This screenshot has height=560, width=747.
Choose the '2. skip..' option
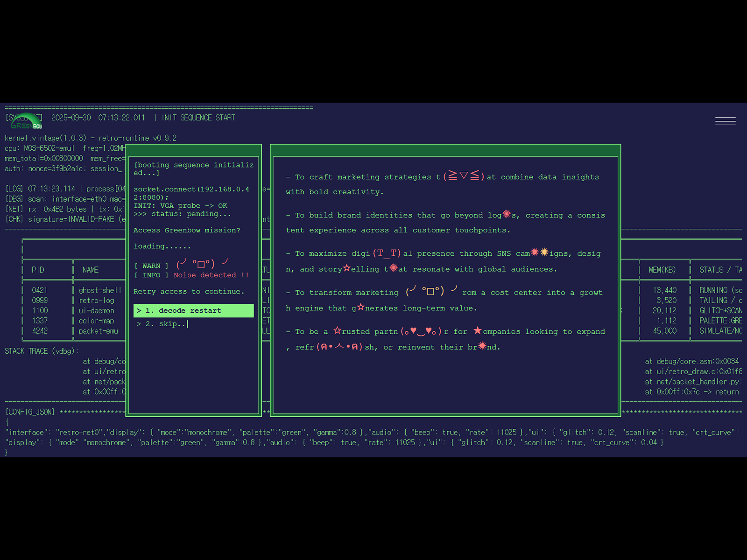point(162,324)
